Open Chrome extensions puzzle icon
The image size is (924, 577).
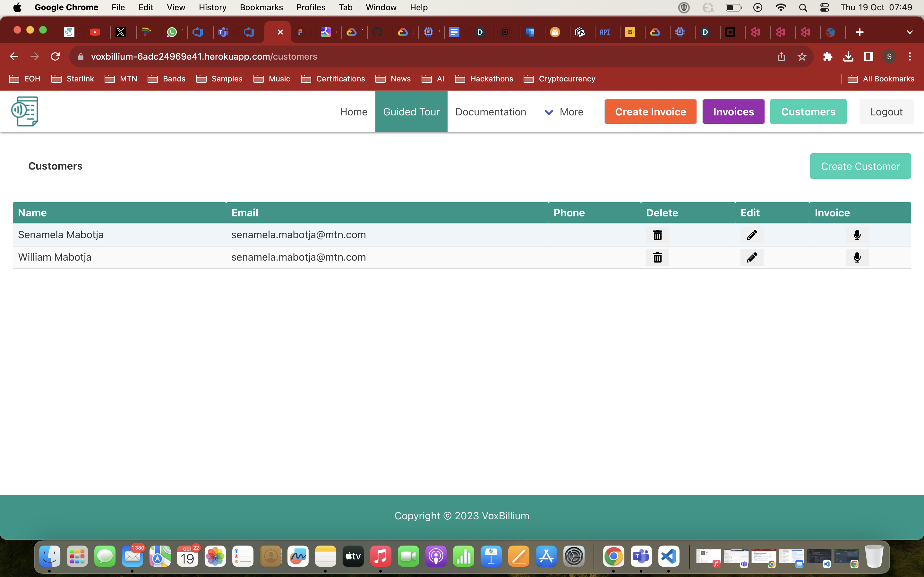click(x=827, y=56)
